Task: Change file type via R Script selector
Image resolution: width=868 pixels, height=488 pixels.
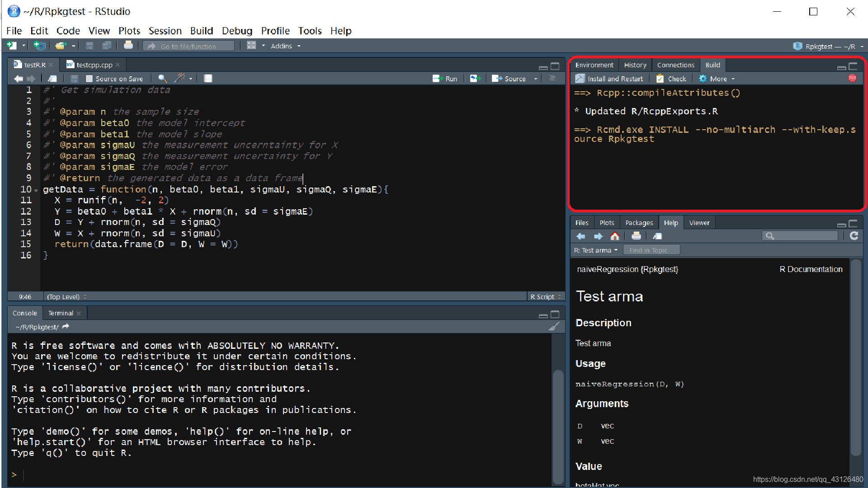Action: pyautogui.click(x=546, y=297)
